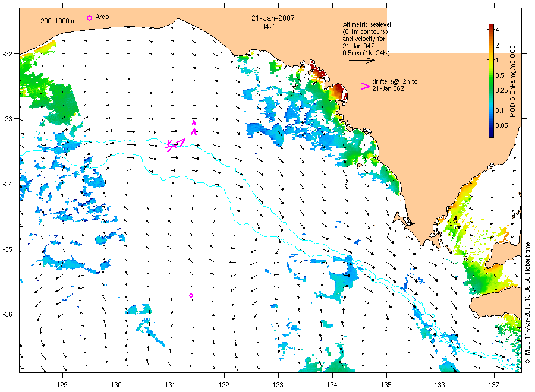Click the Argo legend circle symbol

point(89,18)
